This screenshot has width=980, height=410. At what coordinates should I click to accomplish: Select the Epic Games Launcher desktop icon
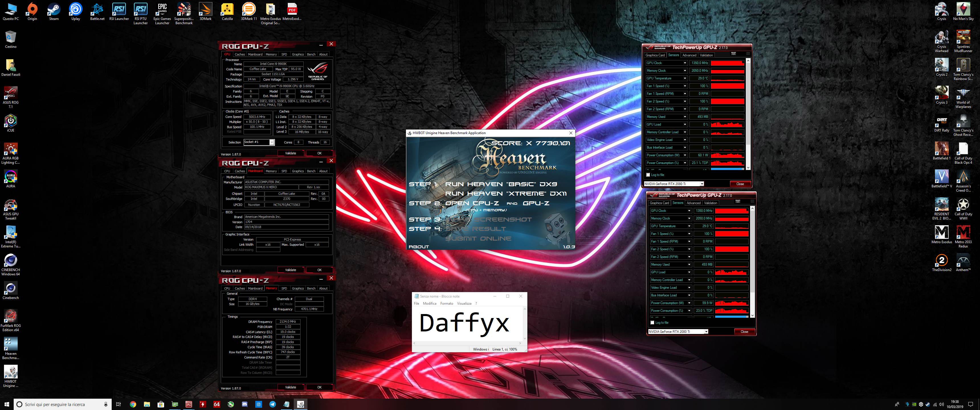pyautogui.click(x=162, y=14)
